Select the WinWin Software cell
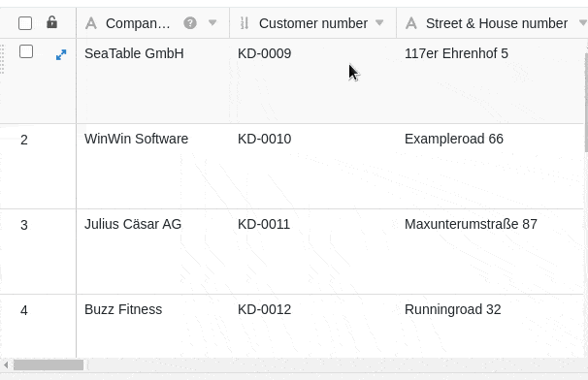 153,167
